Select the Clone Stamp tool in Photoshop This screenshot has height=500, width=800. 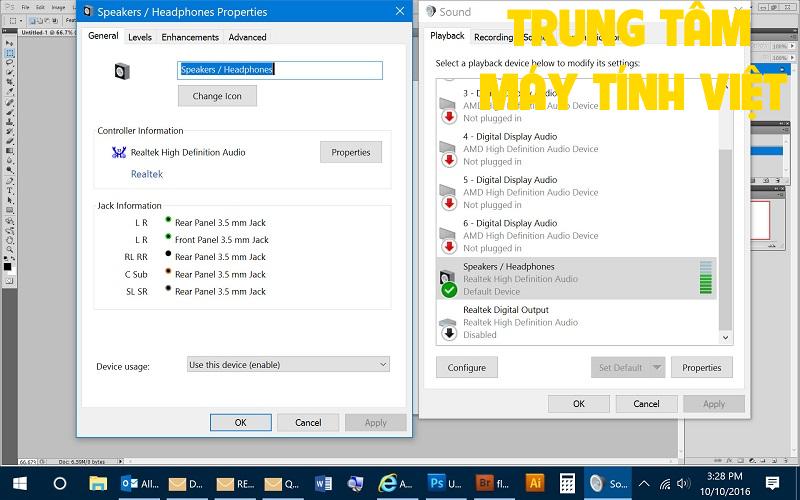point(9,122)
